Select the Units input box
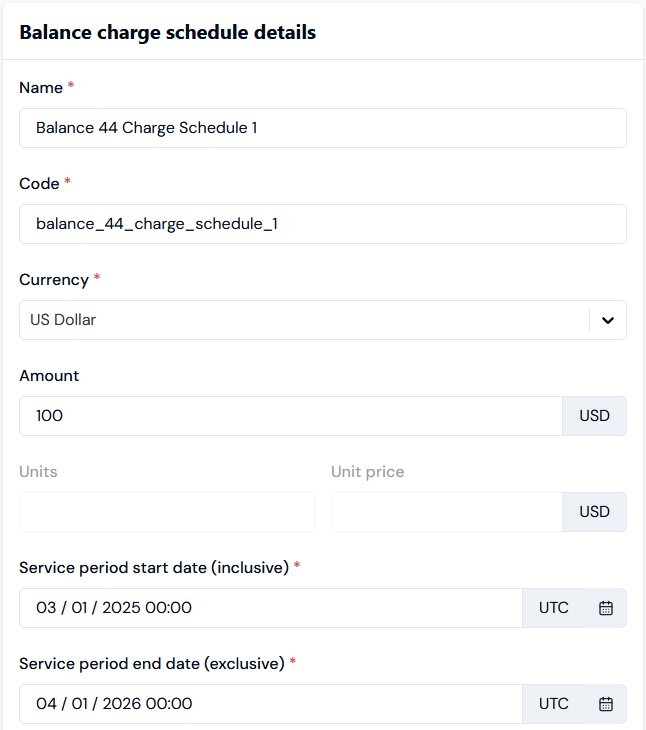This screenshot has width=646, height=730. tap(167, 512)
